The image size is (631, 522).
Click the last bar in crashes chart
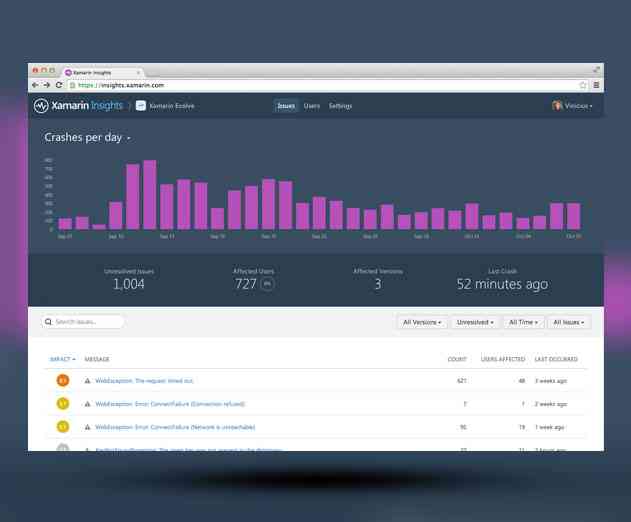coord(573,216)
